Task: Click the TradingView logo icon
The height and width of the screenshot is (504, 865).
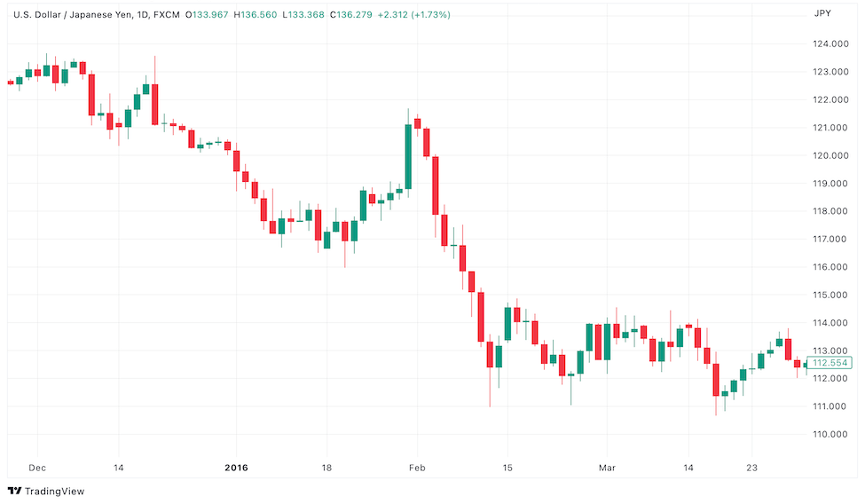Action: coord(14,491)
